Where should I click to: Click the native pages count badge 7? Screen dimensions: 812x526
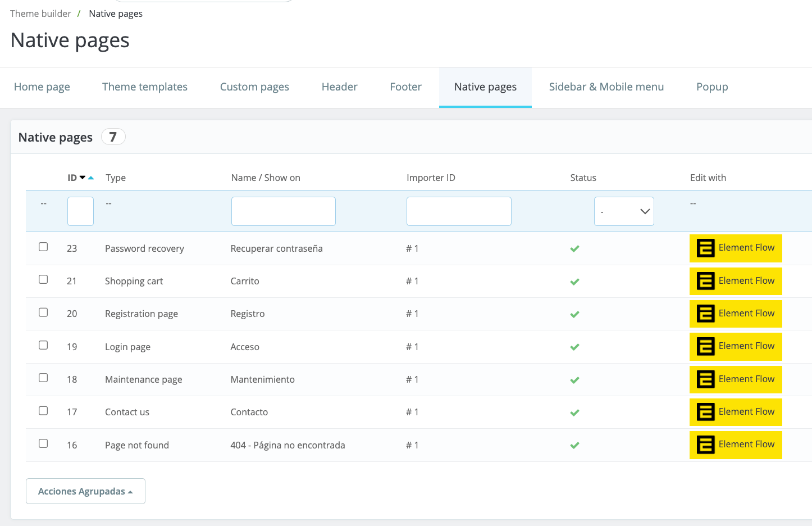(x=113, y=137)
